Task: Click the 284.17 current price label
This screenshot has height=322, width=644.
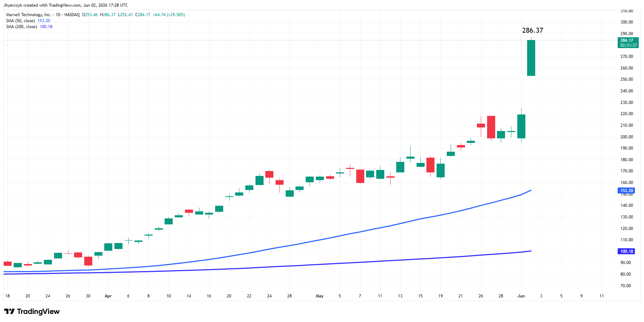Action: point(626,40)
